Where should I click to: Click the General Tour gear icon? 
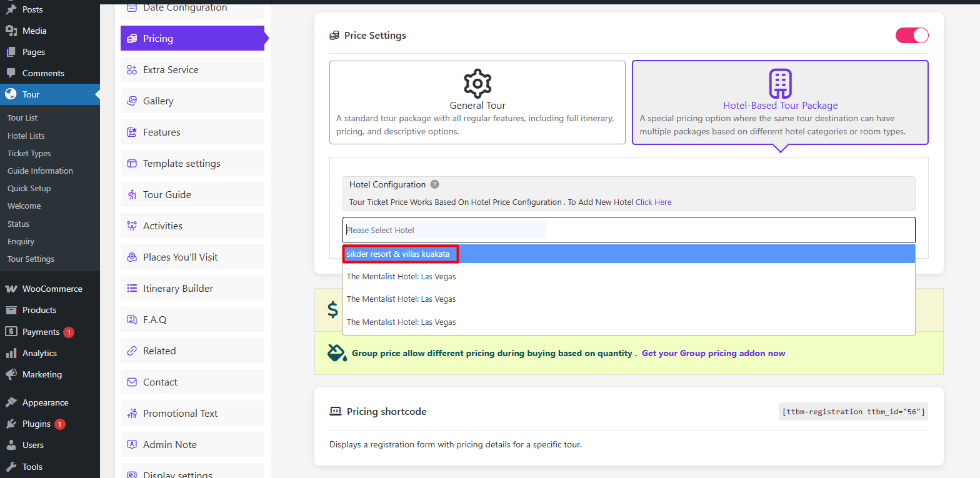[477, 83]
